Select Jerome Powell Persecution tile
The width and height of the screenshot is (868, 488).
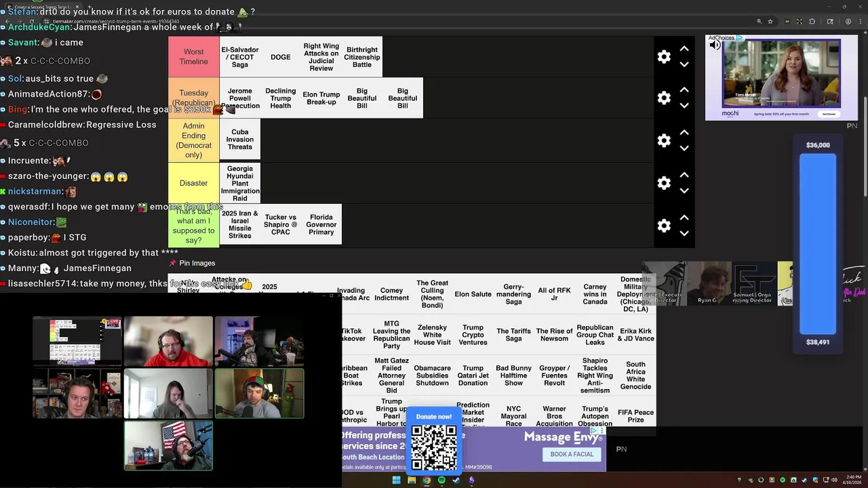(x=240, y=98)
